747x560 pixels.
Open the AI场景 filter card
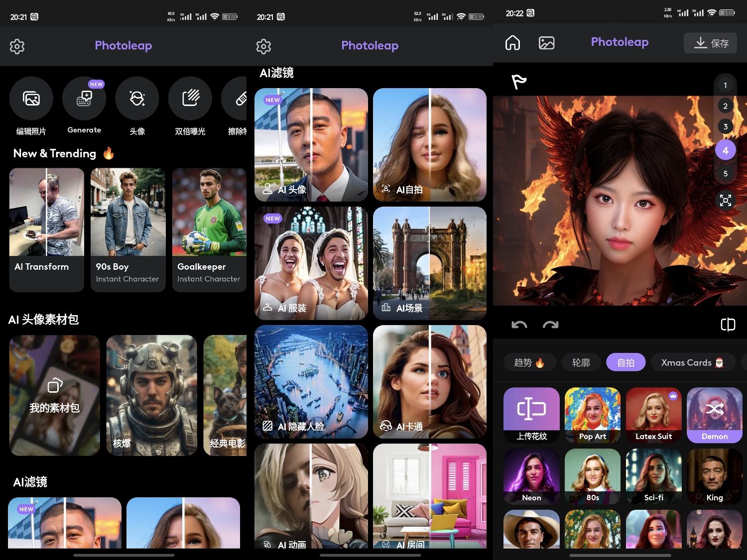pyautogui.click(x=430, y=263)
